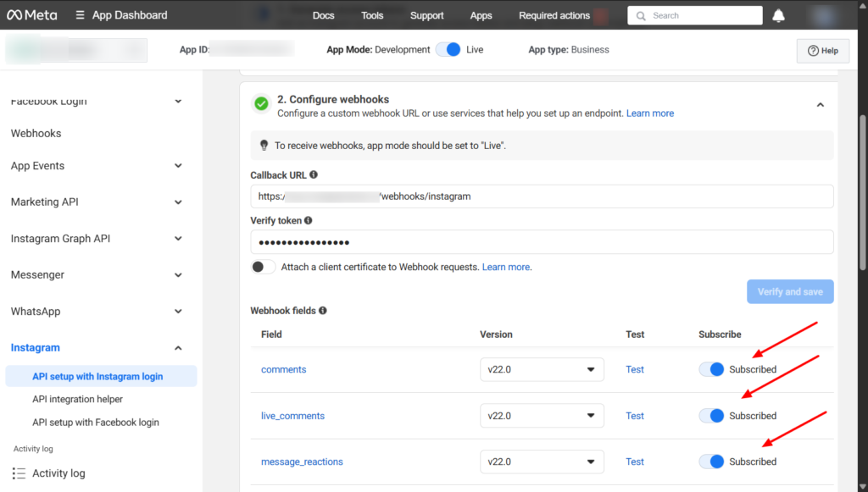Click the Meta logo in header

pyautogui.click(x=32, y=15)
